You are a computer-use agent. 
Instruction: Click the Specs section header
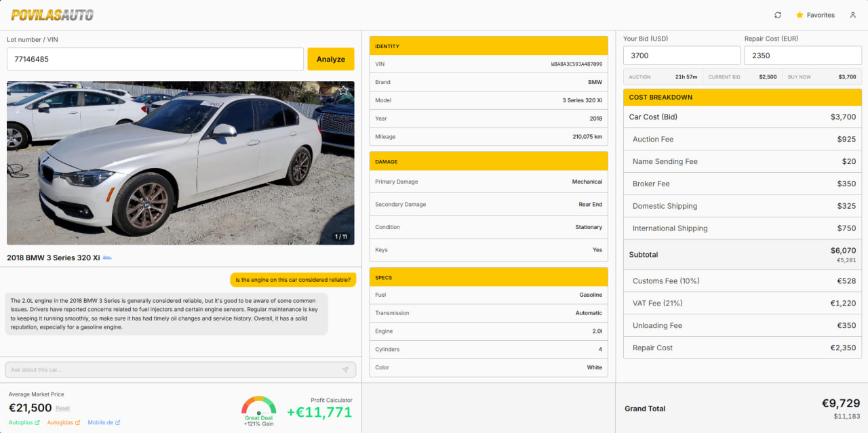coord(489,277)
